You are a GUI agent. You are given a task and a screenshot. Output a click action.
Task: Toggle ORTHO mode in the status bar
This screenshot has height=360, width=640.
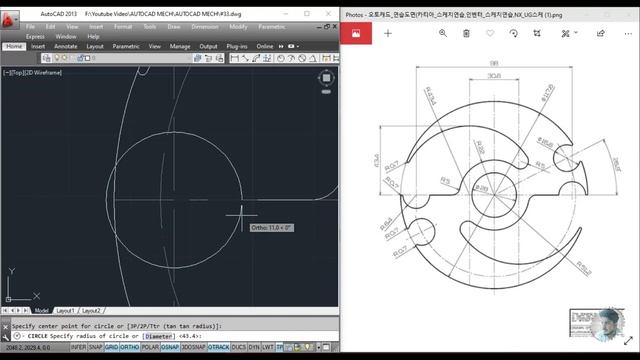coord(130,347)
